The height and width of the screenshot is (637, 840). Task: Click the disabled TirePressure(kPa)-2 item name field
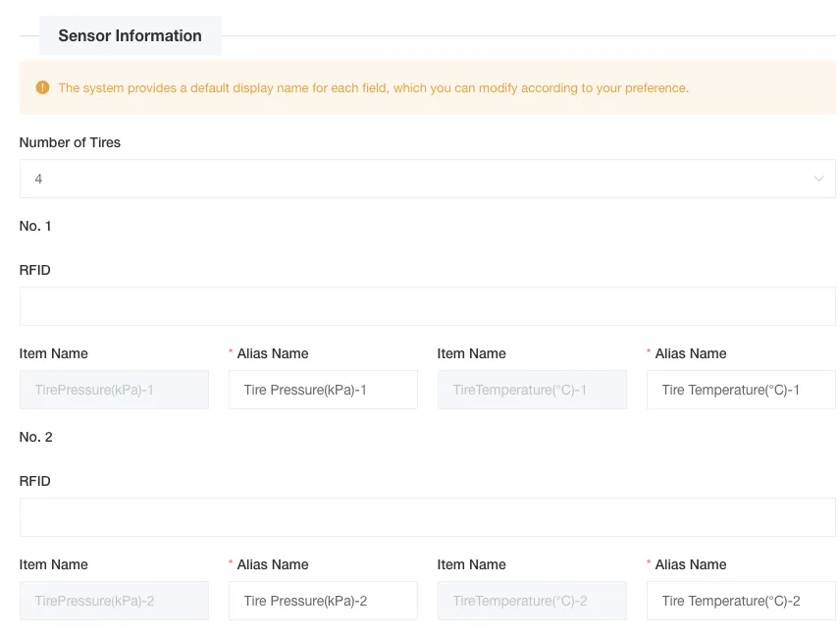coord(114,601)
